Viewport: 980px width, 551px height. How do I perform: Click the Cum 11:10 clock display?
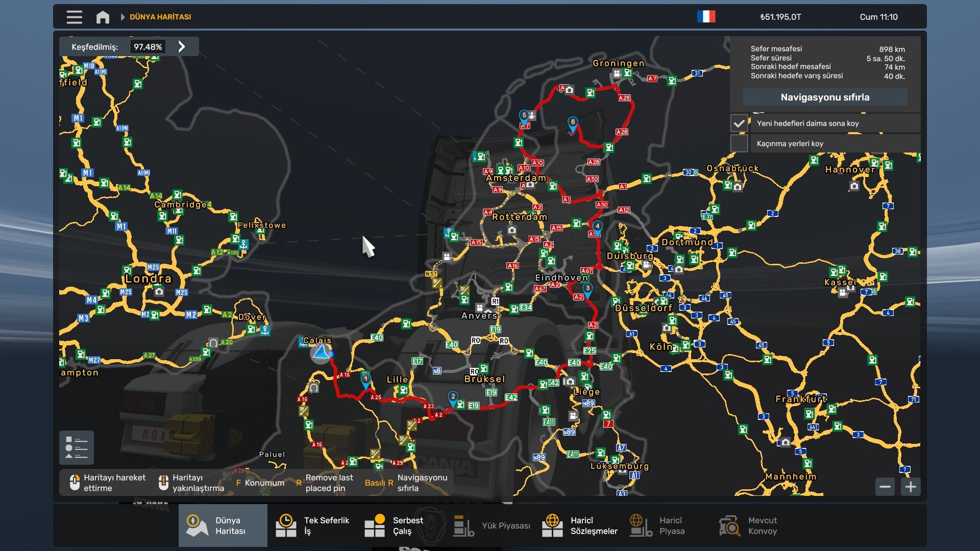click(x=878, y=17)
